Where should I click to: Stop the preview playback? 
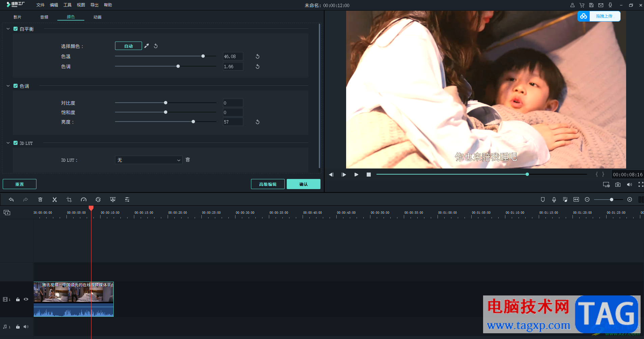click(369, 175)
